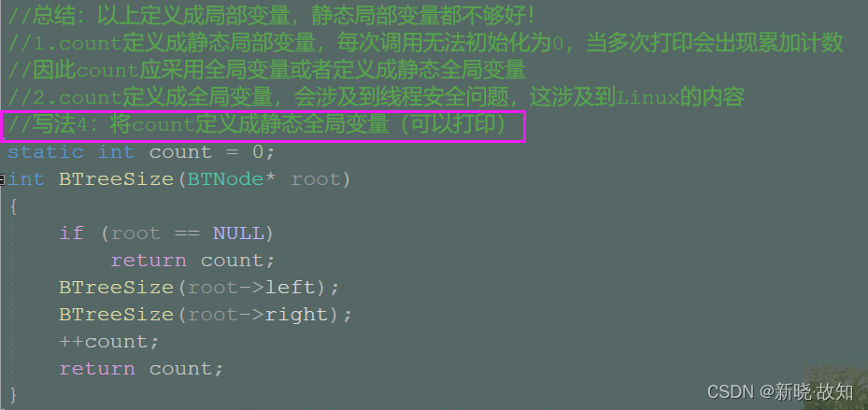868x410 pixels.
Task: Click the BTNode type name in the signature
Action: pos(225,178)
